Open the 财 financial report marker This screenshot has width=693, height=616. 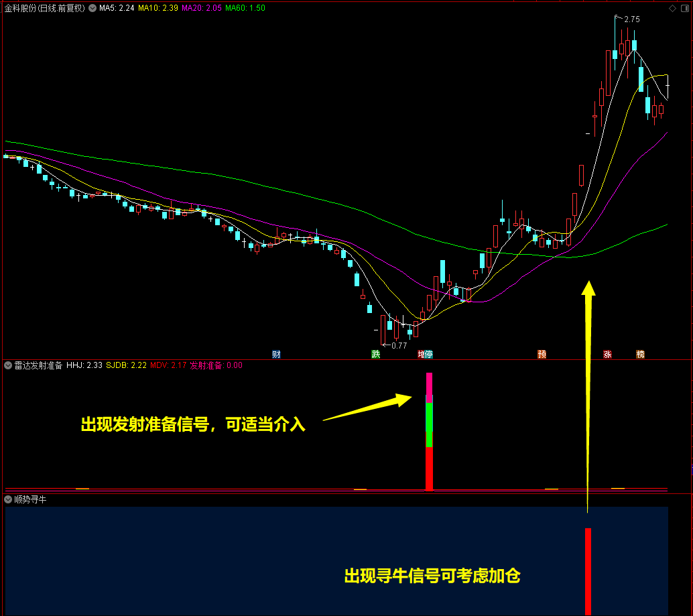(x=276, y=354)
